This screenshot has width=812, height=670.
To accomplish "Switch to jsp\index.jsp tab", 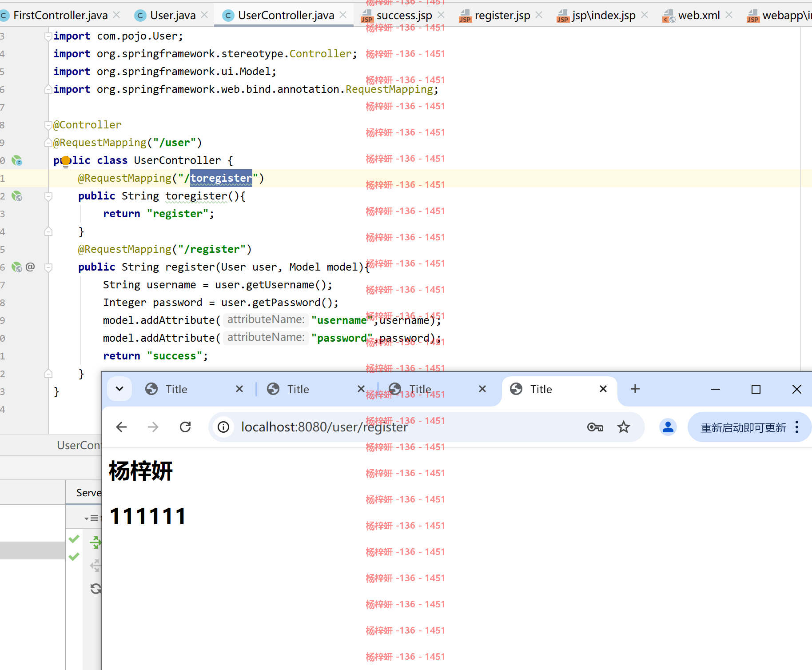I will [603, 15].
